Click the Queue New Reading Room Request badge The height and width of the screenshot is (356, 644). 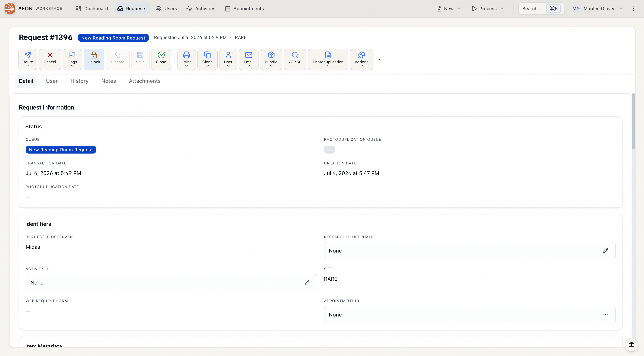pos(61,150)
